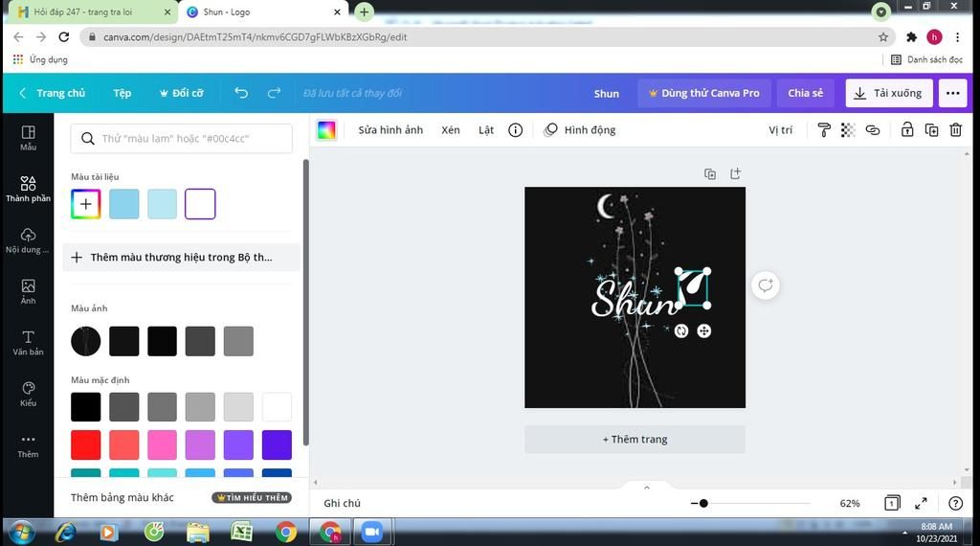Enter fullscreen with the expand arrows icon
Image resolution: width=980 pixels, height=546 pixels.
tap(921, 503)
